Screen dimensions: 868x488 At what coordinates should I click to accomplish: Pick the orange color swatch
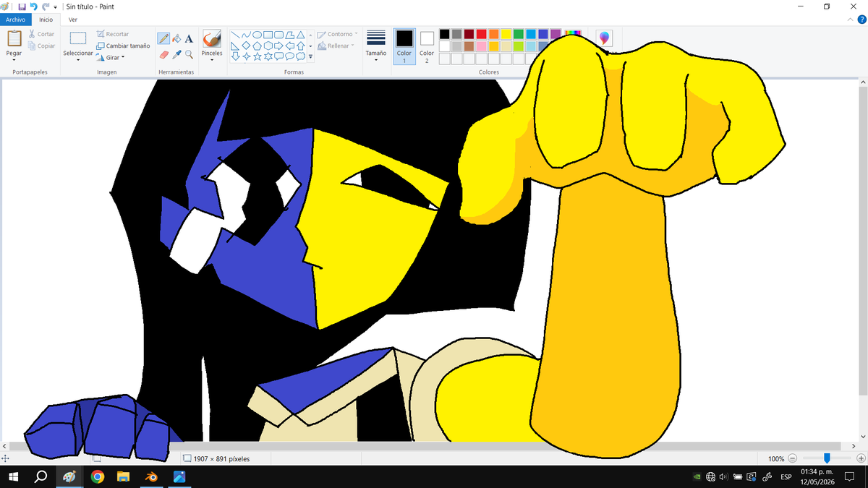coord(494,34)
